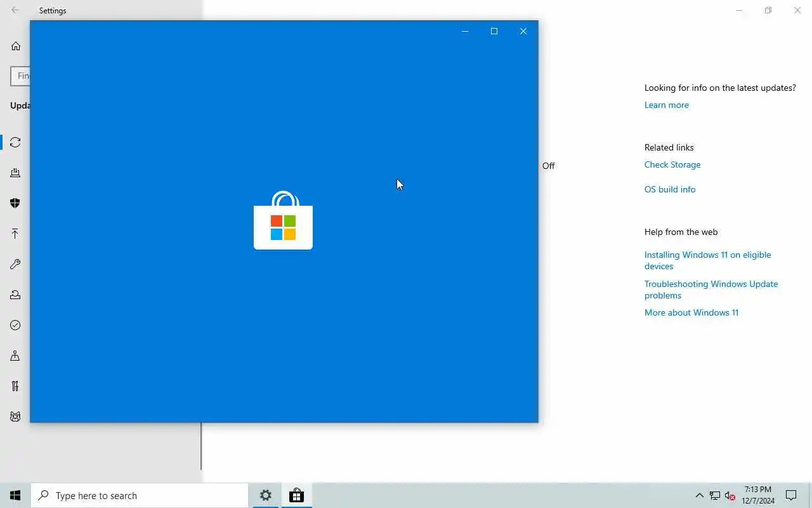Click 'Looking for info on the latest updates?' text
The width and height of the screenshot is (812, 508).
(720, 88)
